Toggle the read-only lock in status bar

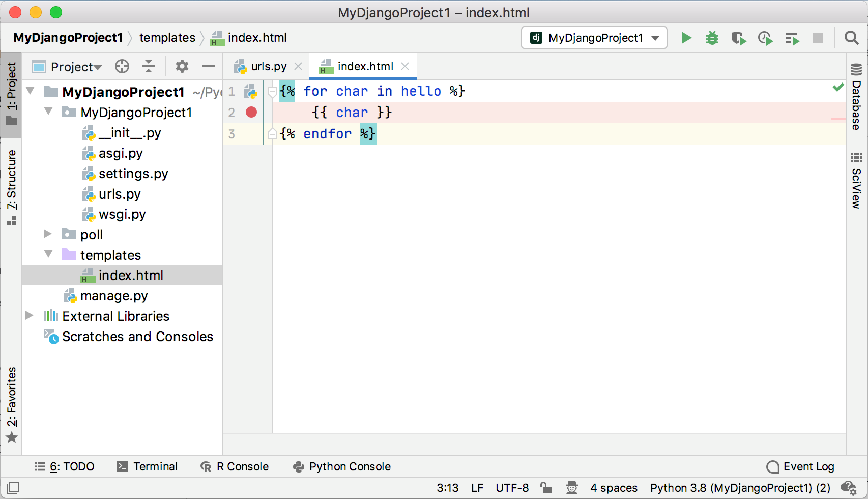[x=546, y=487]
